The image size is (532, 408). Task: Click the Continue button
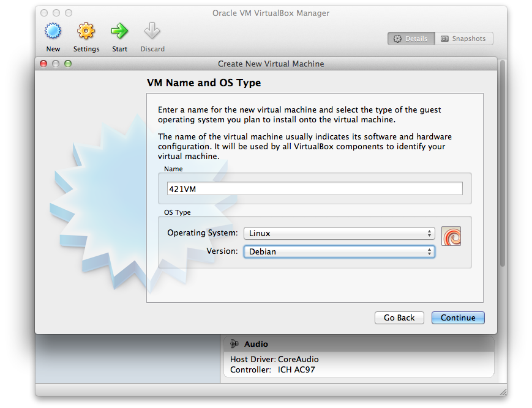458,318
